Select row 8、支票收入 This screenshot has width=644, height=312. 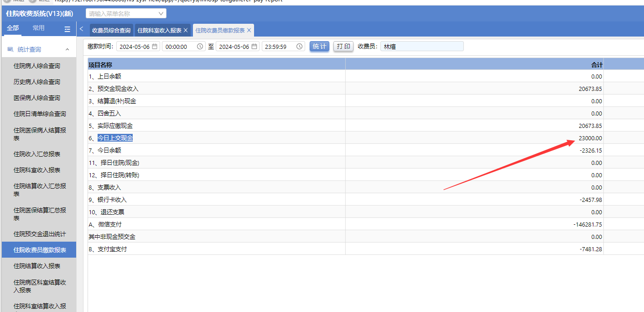(366, 187)
